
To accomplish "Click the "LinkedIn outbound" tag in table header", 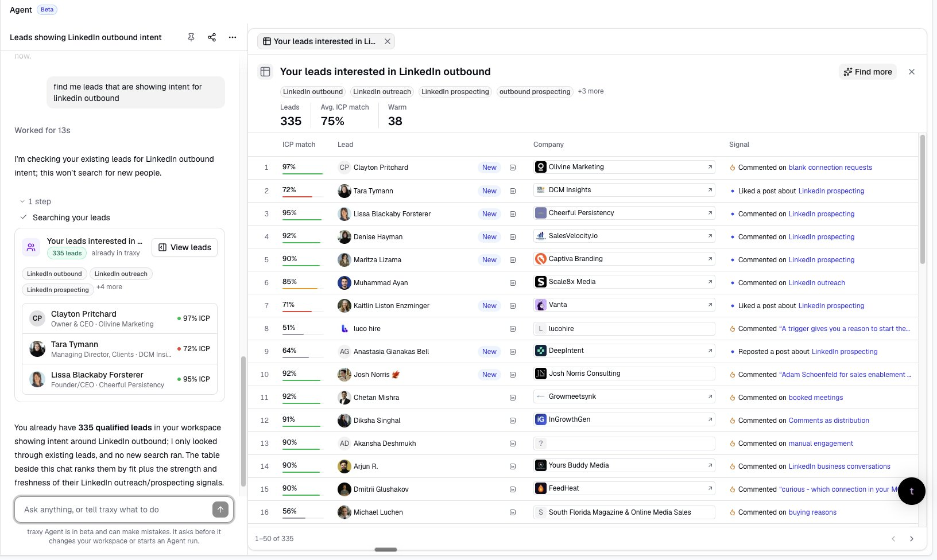I will pos(313,92).
